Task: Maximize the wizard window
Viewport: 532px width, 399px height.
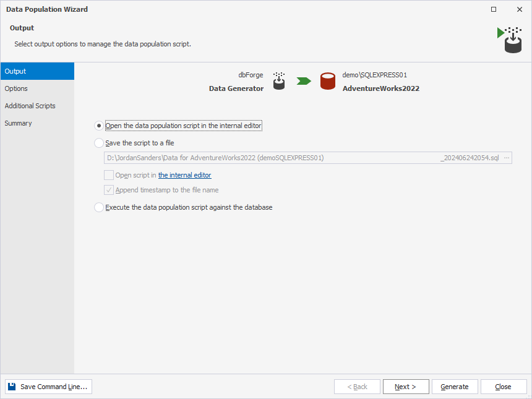Action: 494,9
